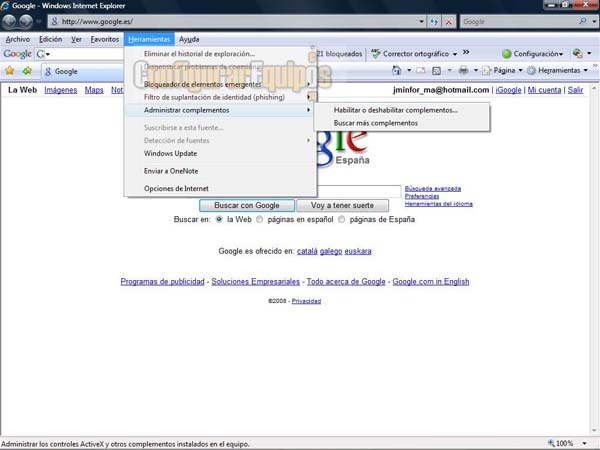Choose 'Opciones de Internet' menu item
The width and height of the screenshot is (600, 450).
click(x=220, y=189)
